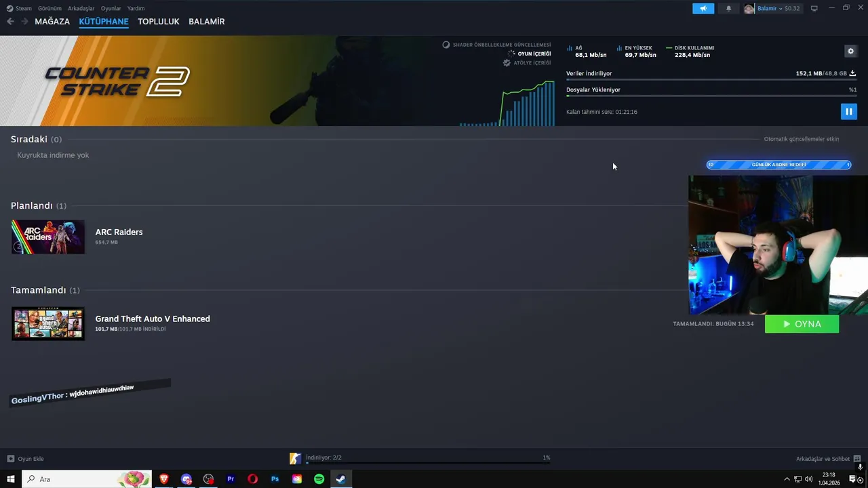Open Spotify from taskbar
Screen dimensions: 868x488
[x=319, y=479]
